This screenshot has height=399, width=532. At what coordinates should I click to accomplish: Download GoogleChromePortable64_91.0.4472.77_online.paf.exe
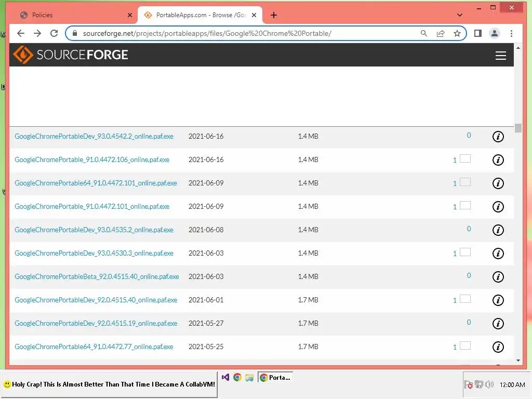coord(94,347)
